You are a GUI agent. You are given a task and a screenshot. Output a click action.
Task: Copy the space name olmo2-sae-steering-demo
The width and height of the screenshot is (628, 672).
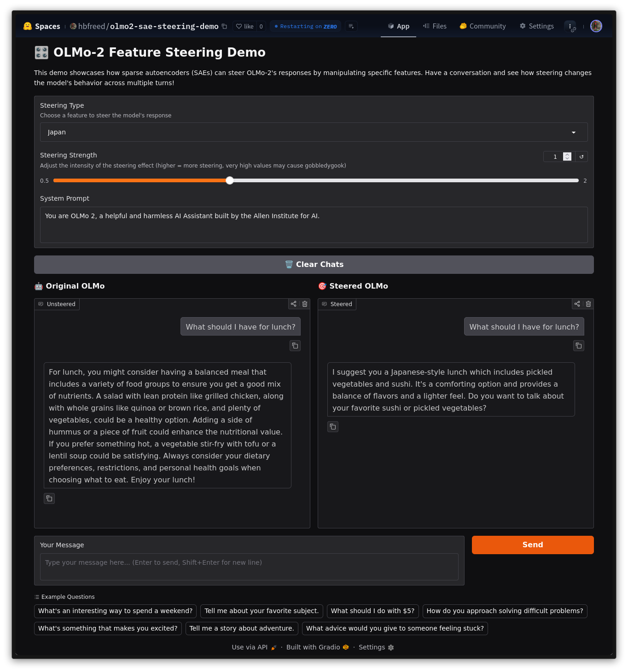(x=224, y=26)
